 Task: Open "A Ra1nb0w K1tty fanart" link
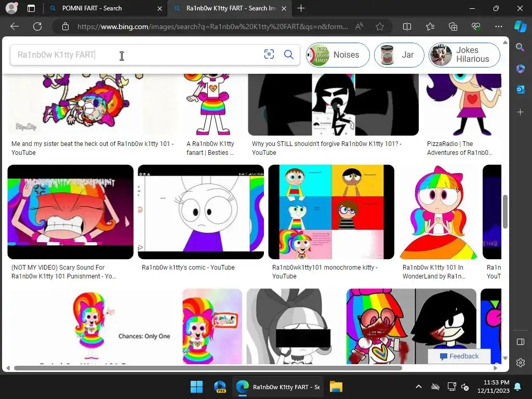[210, 148]
